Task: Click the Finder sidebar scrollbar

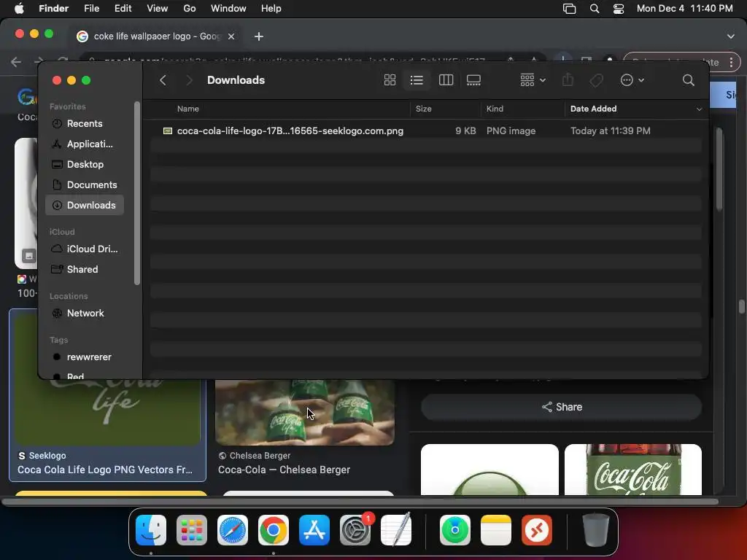Action: [137, 193]
